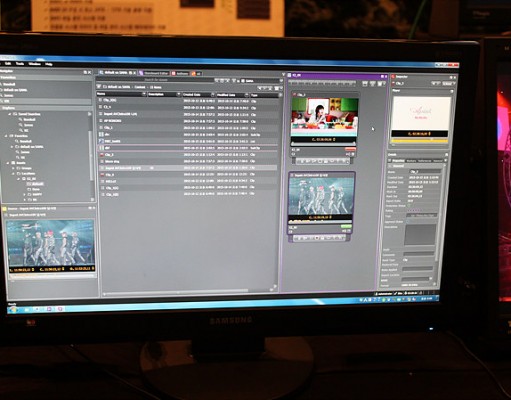Open the Window menu
This screenshot has height=400, width=511.
coord(35,64)
